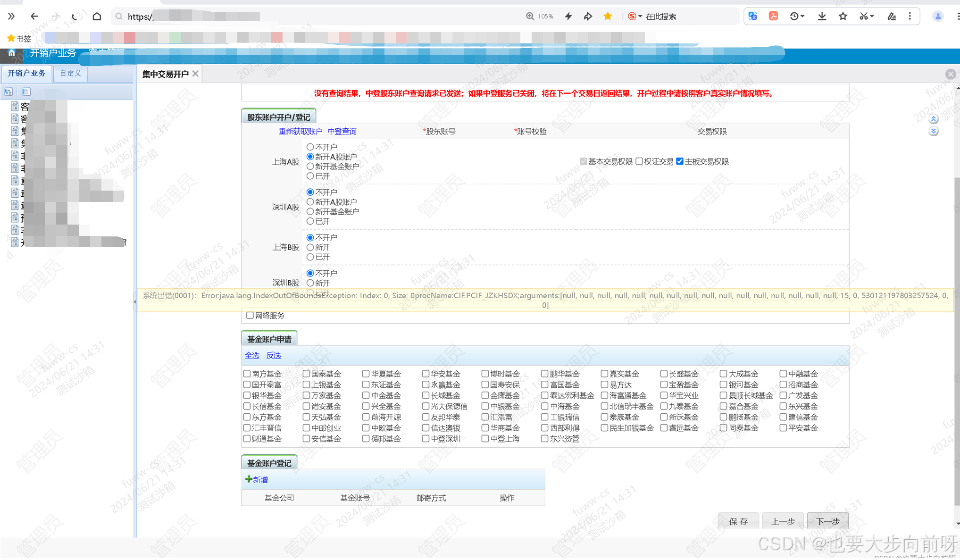The height and width of the screenshot is (560, 960).
Task: Click the green plus 新增 icon
Action: pyautogui.click(x=249, y=479)
